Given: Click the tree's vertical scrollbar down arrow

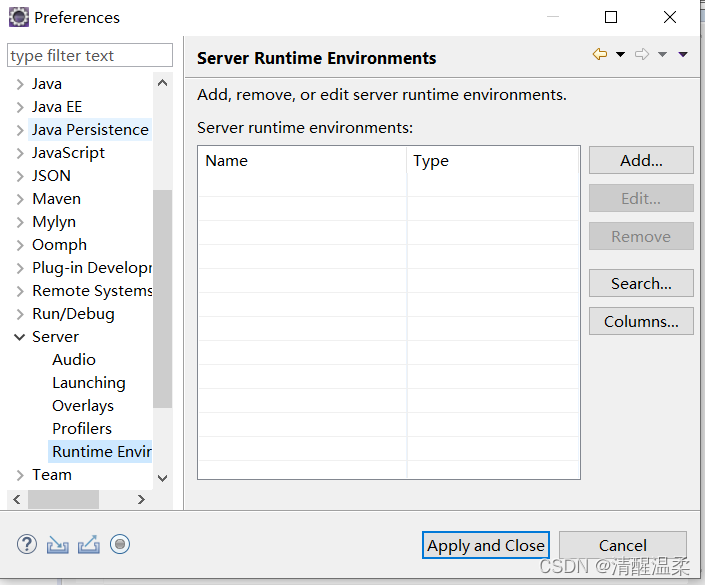Looking at the screenshot, I should point(163,479).
